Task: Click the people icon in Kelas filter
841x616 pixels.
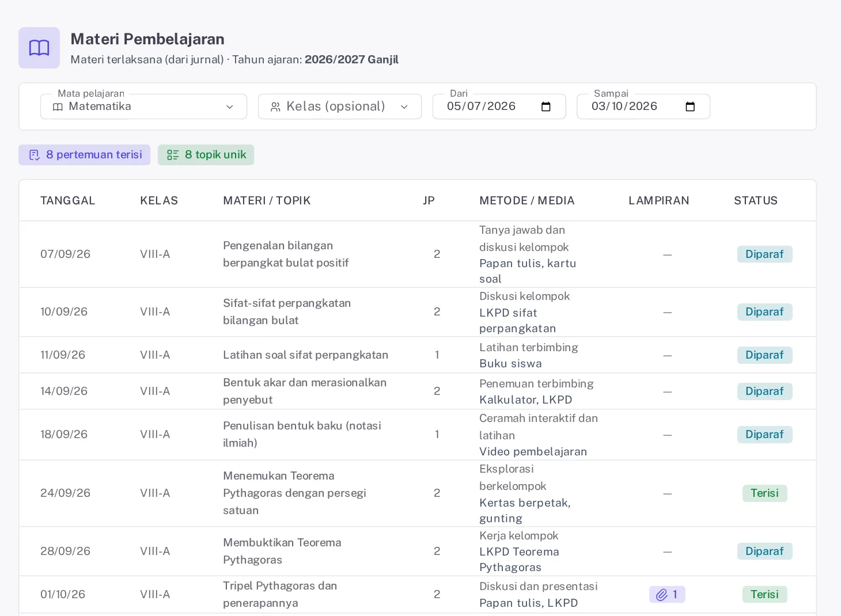Action: click(275, 107)
